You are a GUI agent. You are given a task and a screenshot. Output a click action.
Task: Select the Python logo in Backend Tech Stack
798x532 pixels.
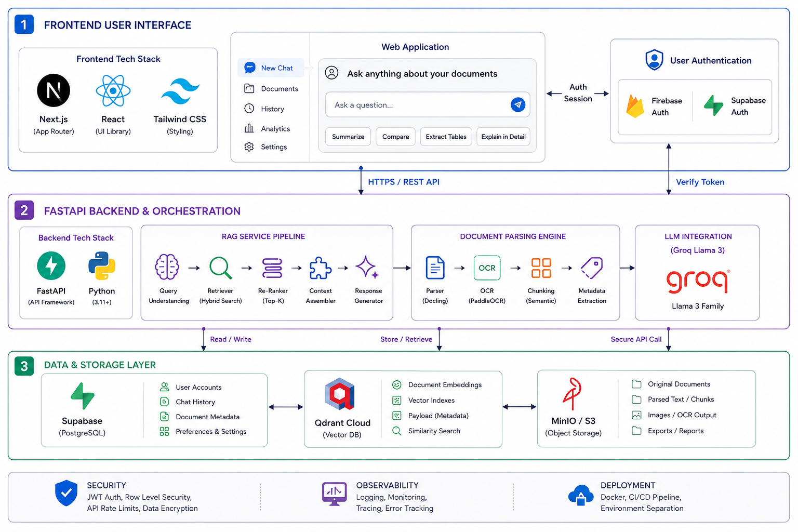click(x=102, y=265)
